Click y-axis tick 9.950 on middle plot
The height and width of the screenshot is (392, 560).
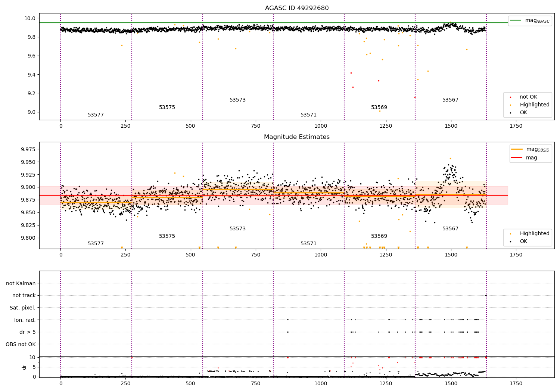pyautogui.click(x=28, y=162)
